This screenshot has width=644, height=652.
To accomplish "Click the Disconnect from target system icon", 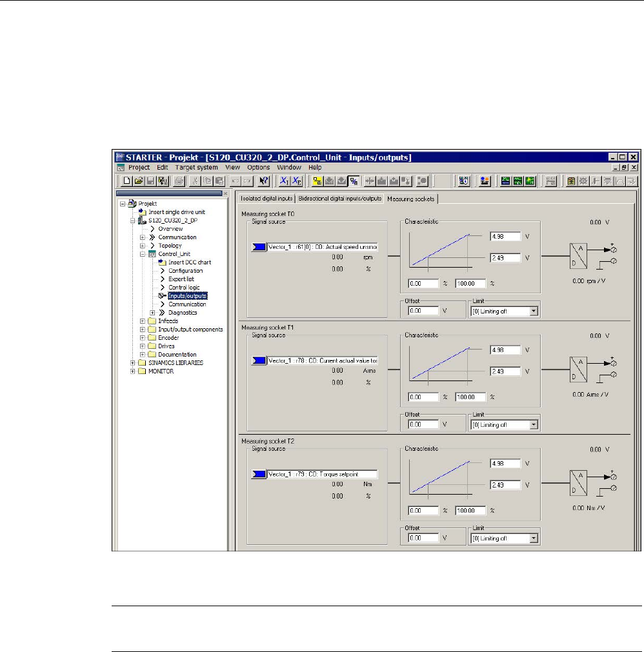I will pos(354,181).
